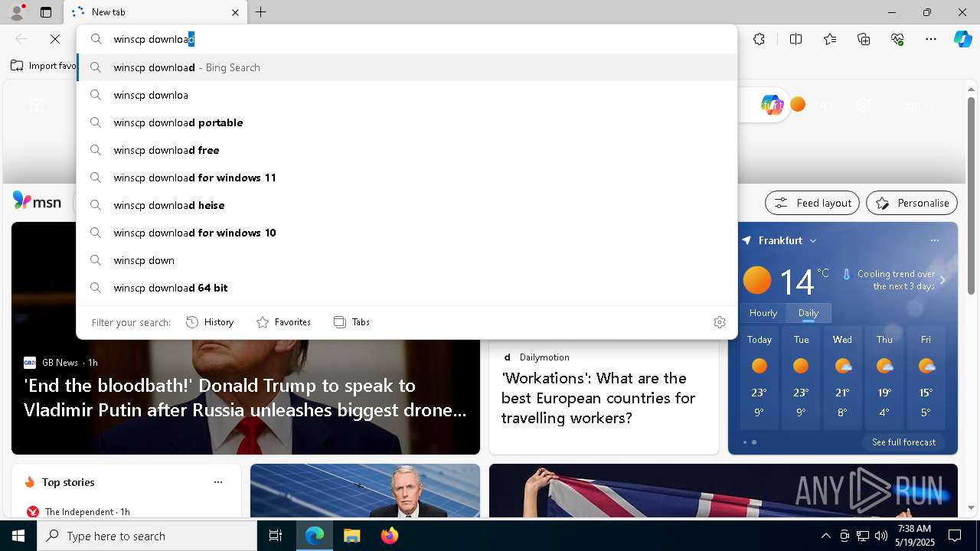Viewport: 980px width, 551px height.
Task: Advance weather cooling trend arrow
Action: (942, 280)
